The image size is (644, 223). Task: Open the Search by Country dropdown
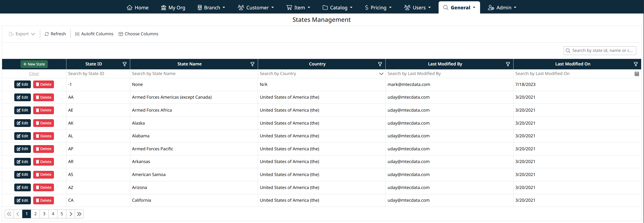click(381, 74)
